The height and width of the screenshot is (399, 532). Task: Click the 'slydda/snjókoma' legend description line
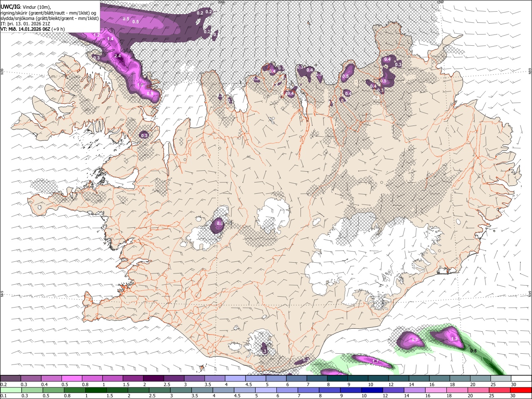click(x=50, y=18)
